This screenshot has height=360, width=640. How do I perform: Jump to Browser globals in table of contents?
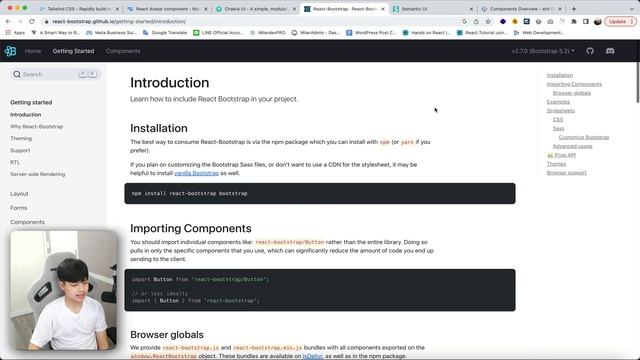click(x=571, y=93)
